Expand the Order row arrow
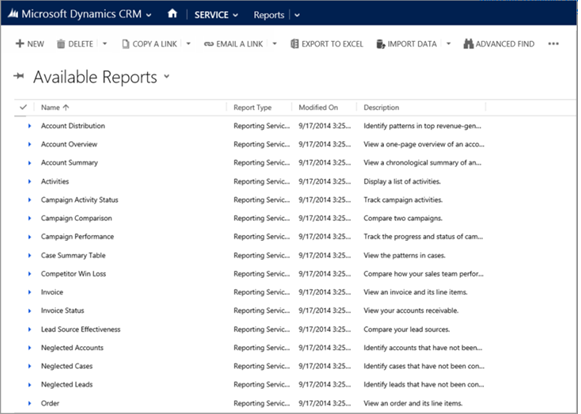This screenshot has width=581, height=414. (30, 403)
